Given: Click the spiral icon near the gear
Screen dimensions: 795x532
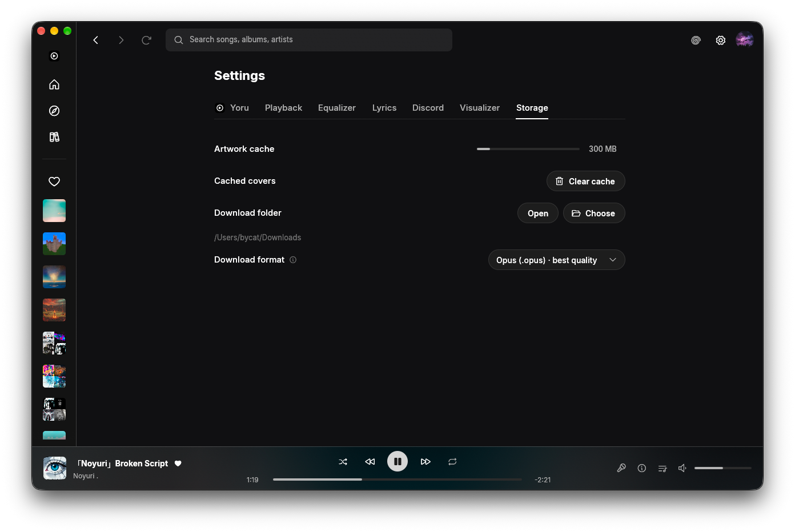Looking at the screenshot, I should (x=696, y=41).
